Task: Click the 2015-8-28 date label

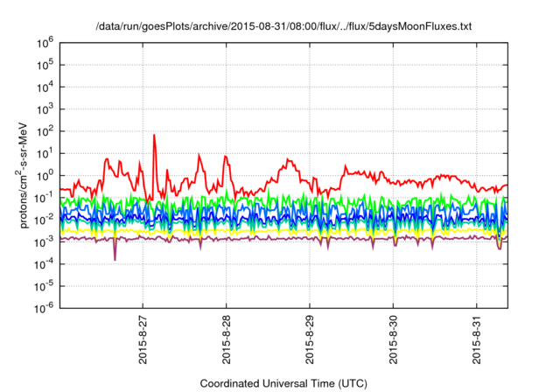Action: click(227, 339)
